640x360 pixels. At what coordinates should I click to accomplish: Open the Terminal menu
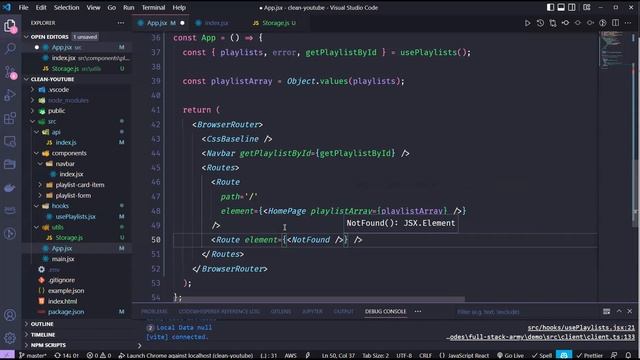tap(153, 7)
